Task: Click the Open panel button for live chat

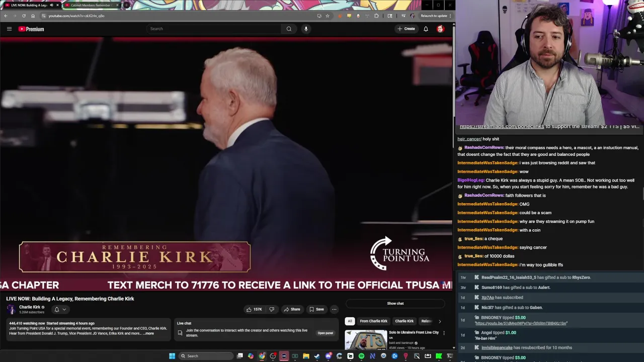Action: 325,333
